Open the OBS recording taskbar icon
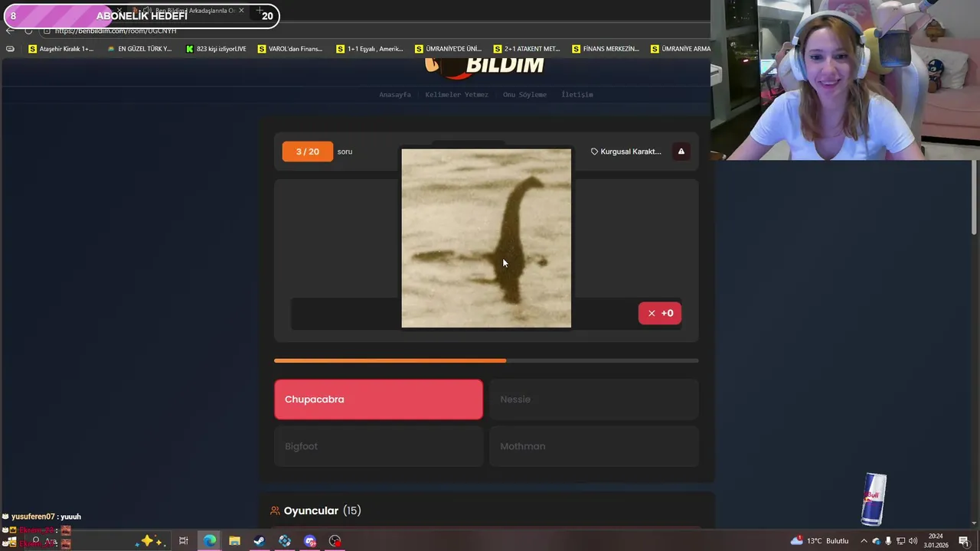980x551 pixels. point(335,540)
